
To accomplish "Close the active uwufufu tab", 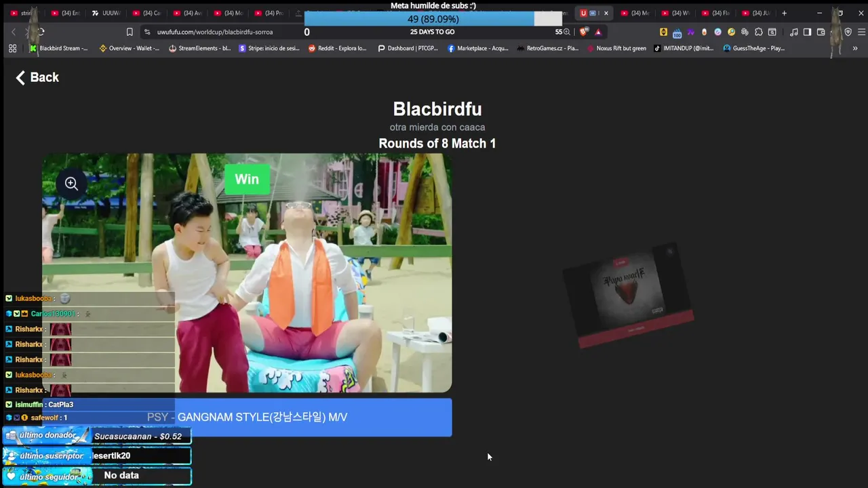I will tap(606, 13).
